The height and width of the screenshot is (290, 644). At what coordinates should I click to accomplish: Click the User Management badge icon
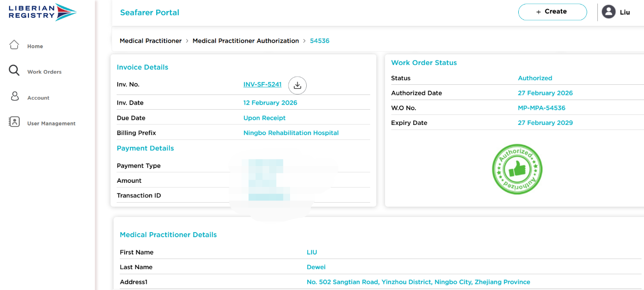tap(14, 122)
